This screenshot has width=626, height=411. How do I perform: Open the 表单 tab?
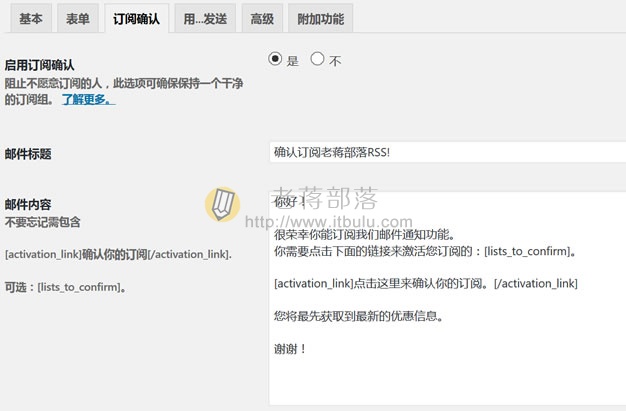click(x=77, y=18)
